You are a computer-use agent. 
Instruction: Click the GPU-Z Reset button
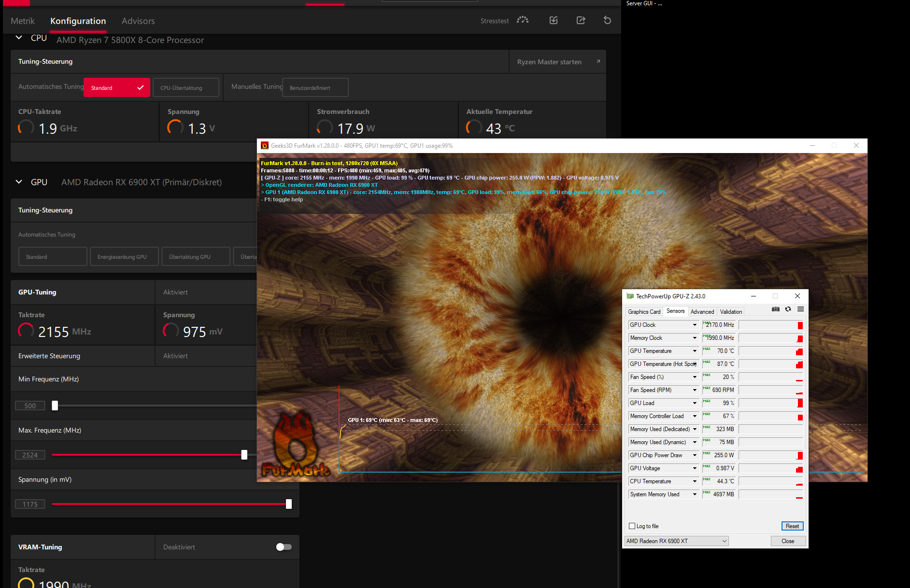[x=792, y=526]
